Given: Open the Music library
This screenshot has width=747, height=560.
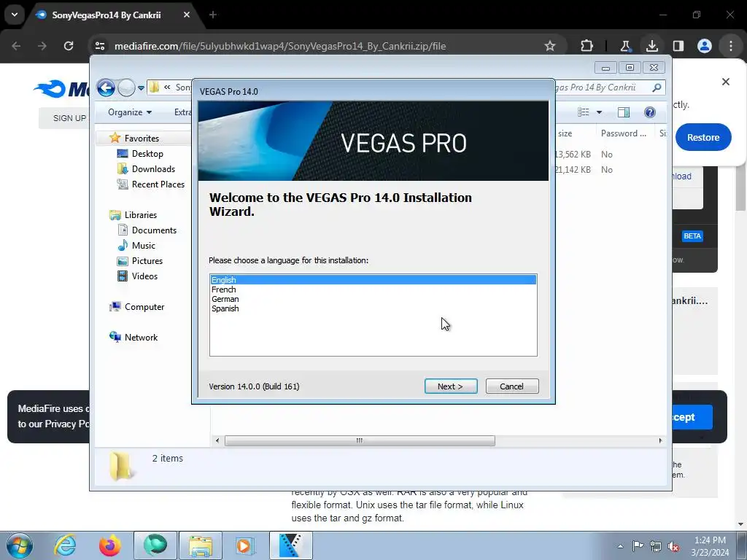Looking at the screenshot, I should click(x=143, y=245).
